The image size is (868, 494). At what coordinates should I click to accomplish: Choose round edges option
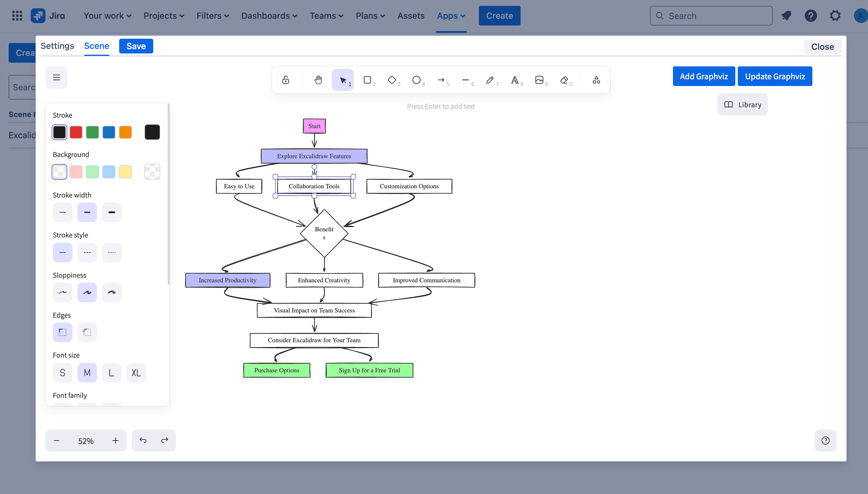pos(87,332)
